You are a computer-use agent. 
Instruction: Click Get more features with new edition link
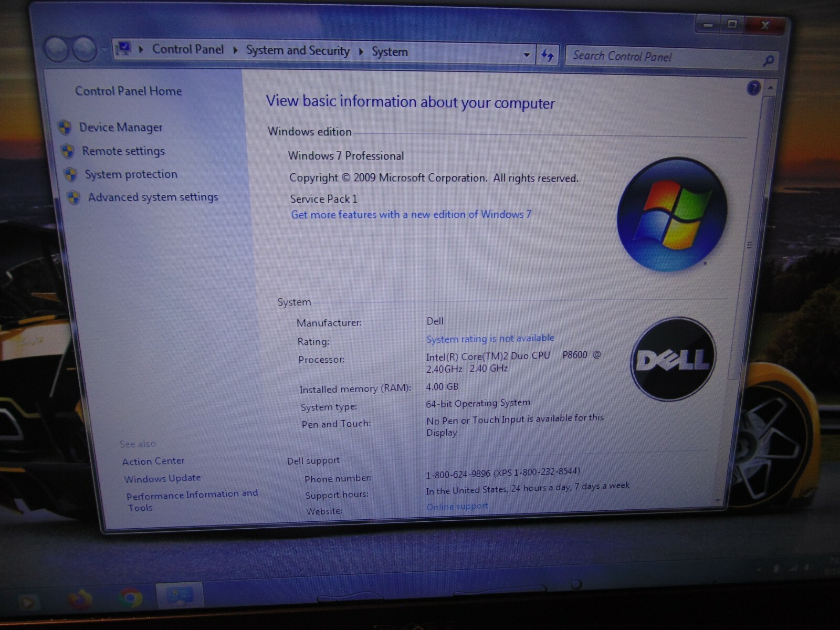tap(411, 214)
